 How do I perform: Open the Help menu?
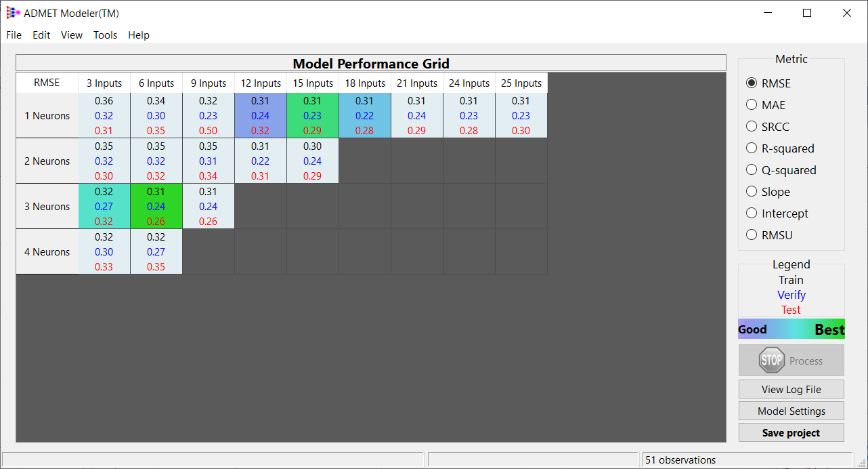(139, 35)
